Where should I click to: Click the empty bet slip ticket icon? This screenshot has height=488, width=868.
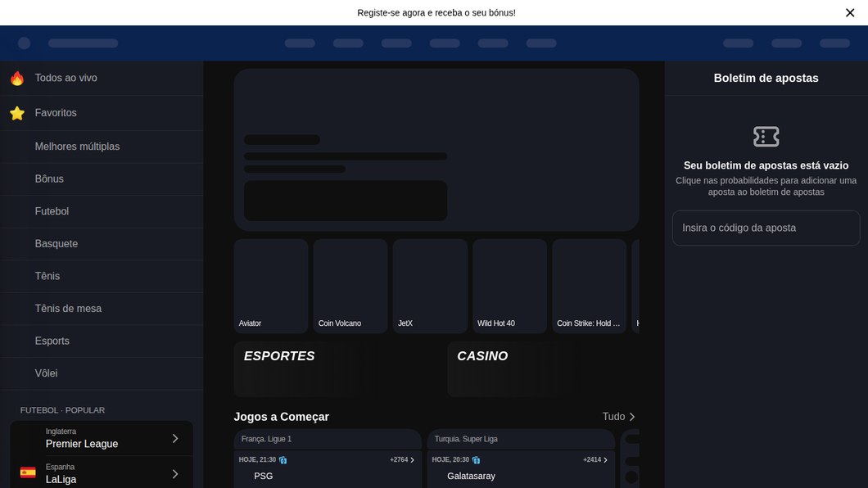[766, 137]
